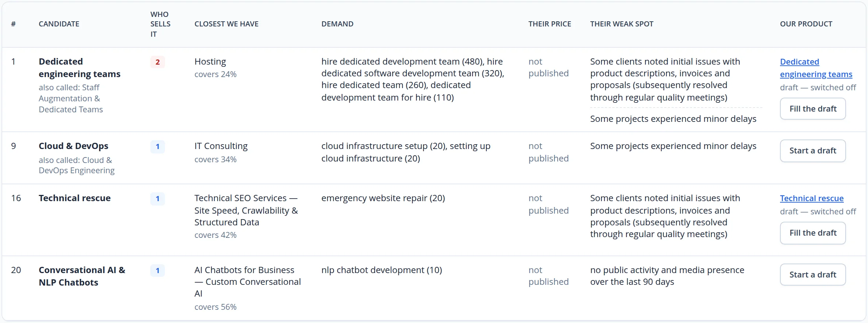Click the no public activity weak spot text
The image size is (868, 323).
pos(667,276)
